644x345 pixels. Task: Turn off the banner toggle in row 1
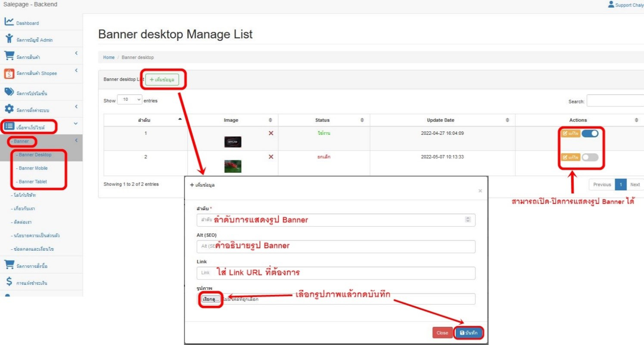[590, 134]
